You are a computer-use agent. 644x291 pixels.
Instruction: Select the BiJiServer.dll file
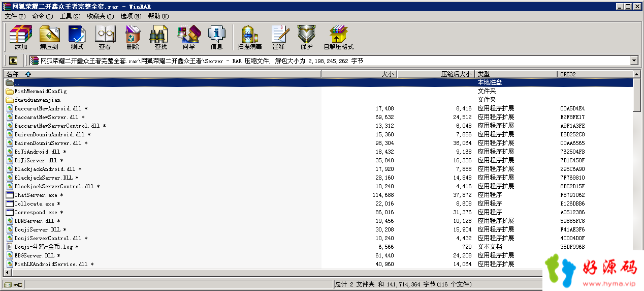[319, 160]
